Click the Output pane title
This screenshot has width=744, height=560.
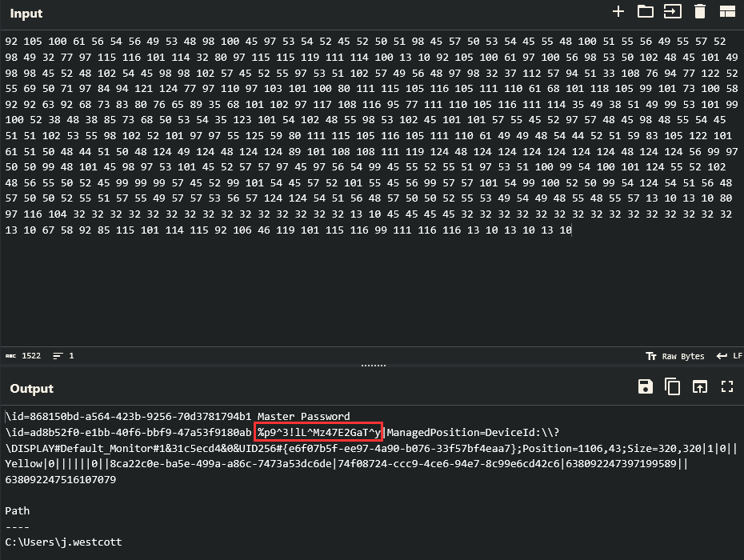31,389
